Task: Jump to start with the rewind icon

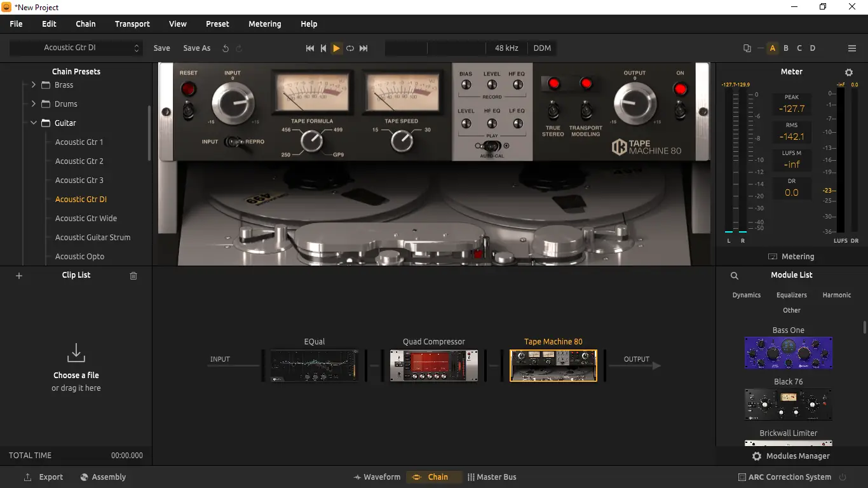Action: click(x=310, y=48)
